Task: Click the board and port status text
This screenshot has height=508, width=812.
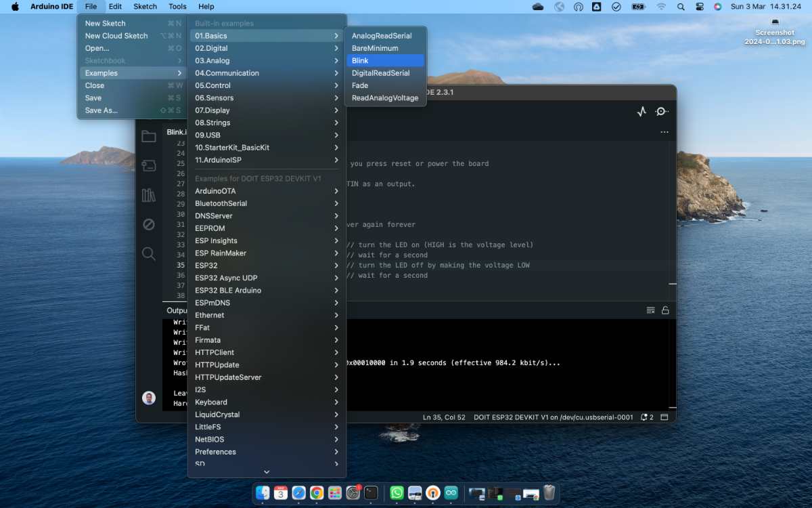Action: (554, 417)
